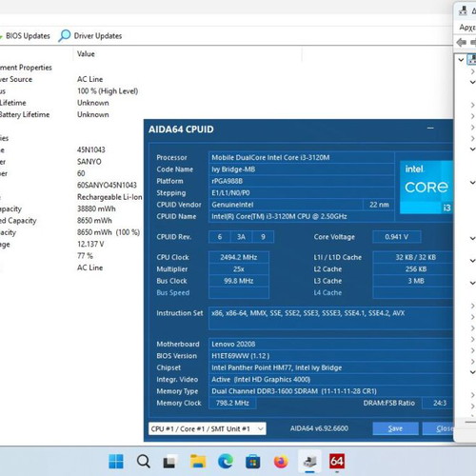Open taskbar Search
The width and height of the screenshot is (476, 476).
pos(144,461)
